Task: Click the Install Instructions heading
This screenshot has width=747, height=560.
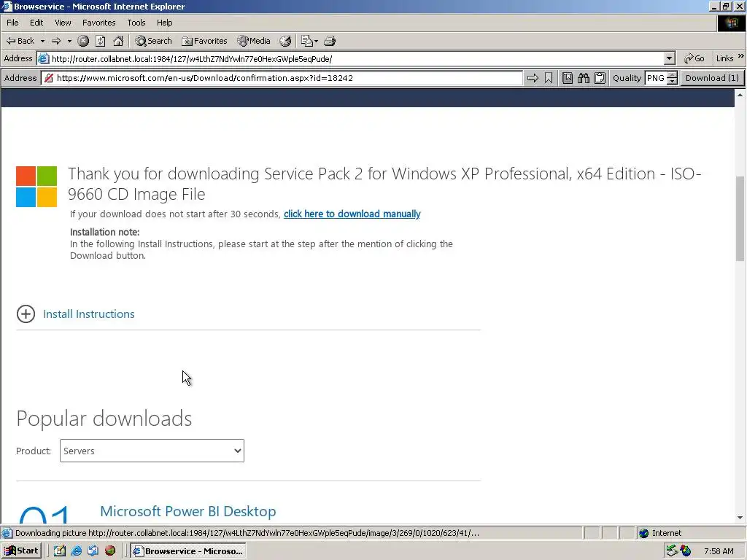Action: pos(88,314)
